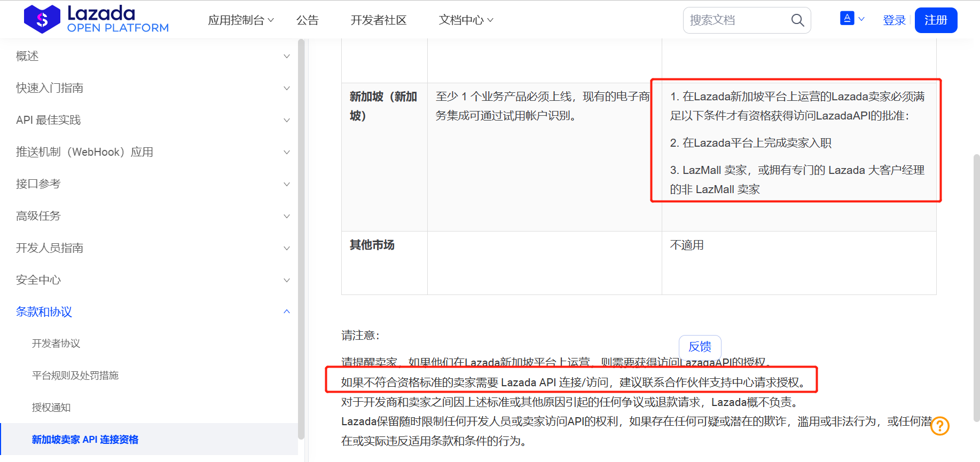Screen dimensions: 980x462
Task: Click text '2. 在Lazada平台上完成卖家入职'
Action: [751, 143]
